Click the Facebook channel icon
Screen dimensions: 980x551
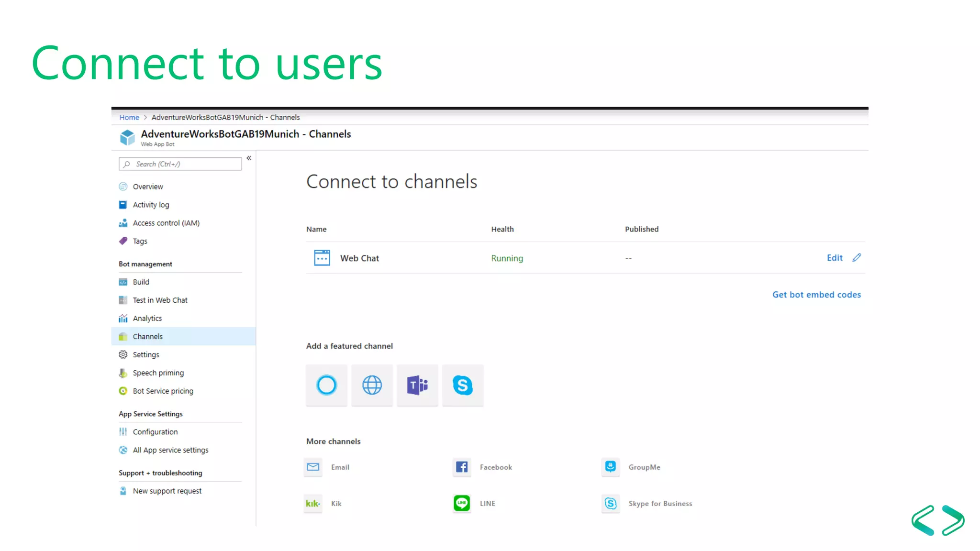point(462,467)
